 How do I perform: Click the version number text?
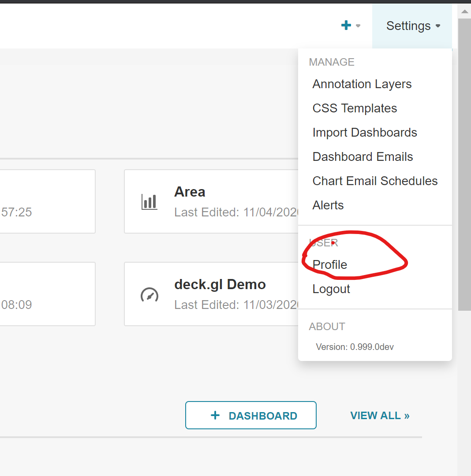coord(355,347)
